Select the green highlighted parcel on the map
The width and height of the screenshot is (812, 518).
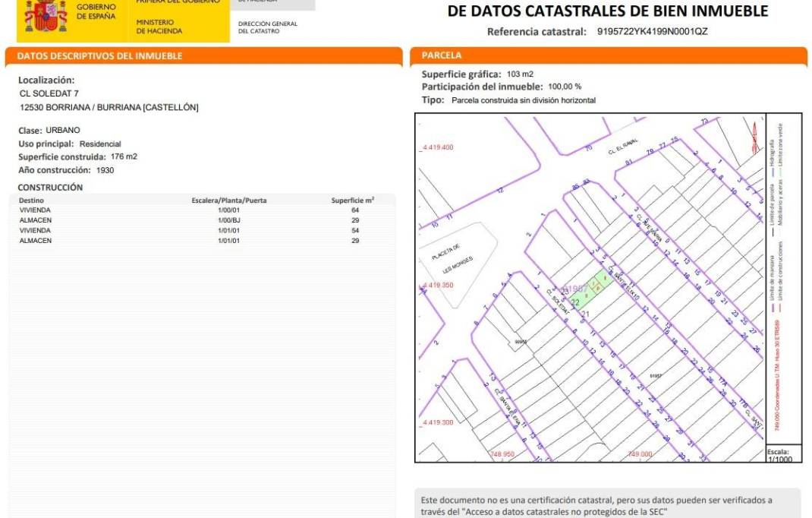(591, 289)
